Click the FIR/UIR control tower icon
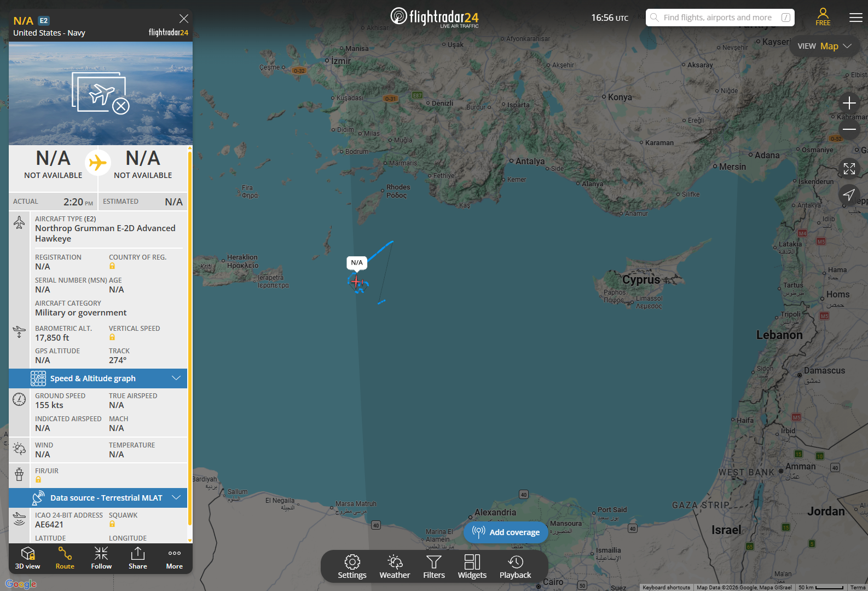This screenshot has width=868, height=591. tap(19, 474)
